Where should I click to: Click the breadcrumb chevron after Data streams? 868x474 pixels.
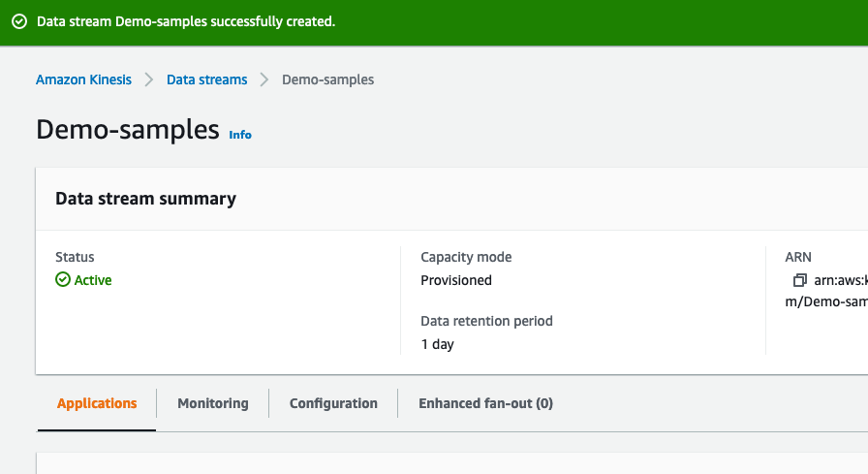coord(264,79)
